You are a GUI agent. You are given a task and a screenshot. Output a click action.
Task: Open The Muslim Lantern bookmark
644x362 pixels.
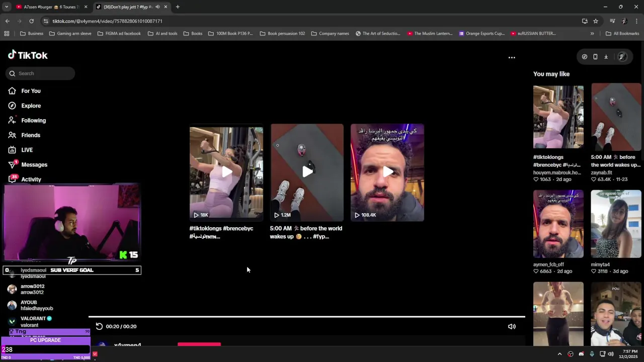click(x=430, y=34)
